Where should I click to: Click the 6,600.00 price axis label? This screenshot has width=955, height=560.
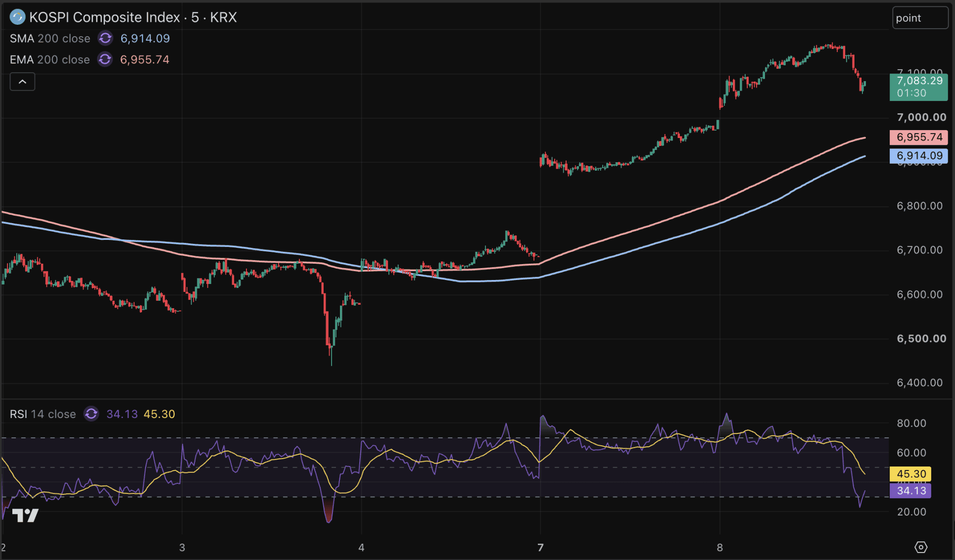tap(920, 294)
